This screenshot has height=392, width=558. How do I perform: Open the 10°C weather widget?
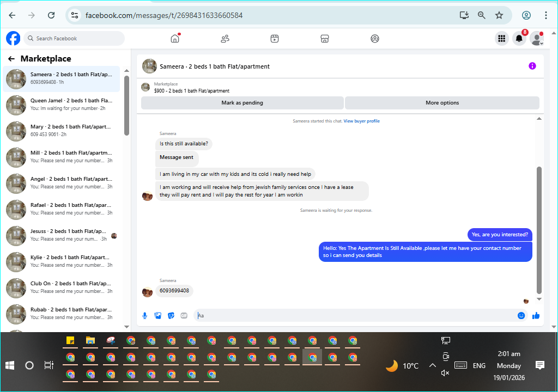403,366
